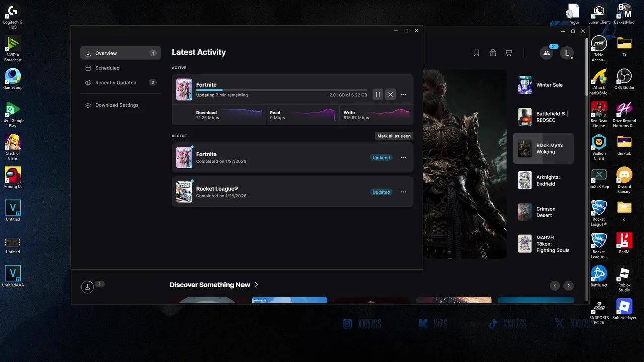
Task: Open more options for Rocket League entry
Action: [404, 192]
